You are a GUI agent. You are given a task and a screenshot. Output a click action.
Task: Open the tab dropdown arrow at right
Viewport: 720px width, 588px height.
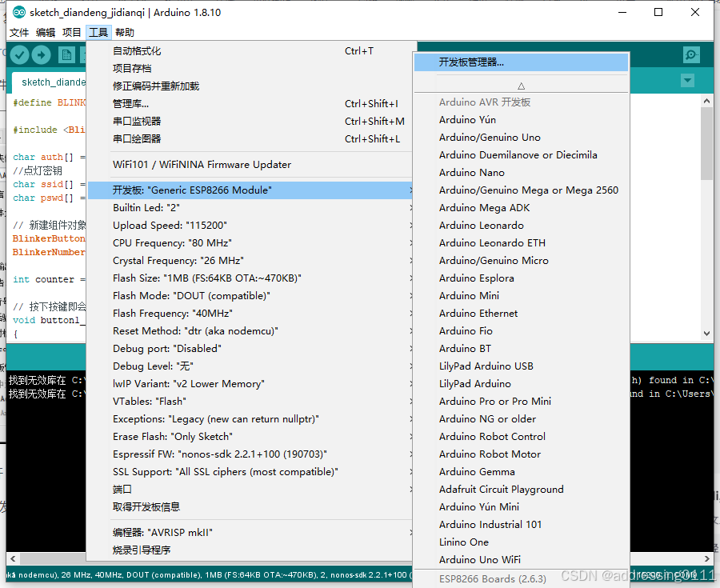click(x=687, y=81)
